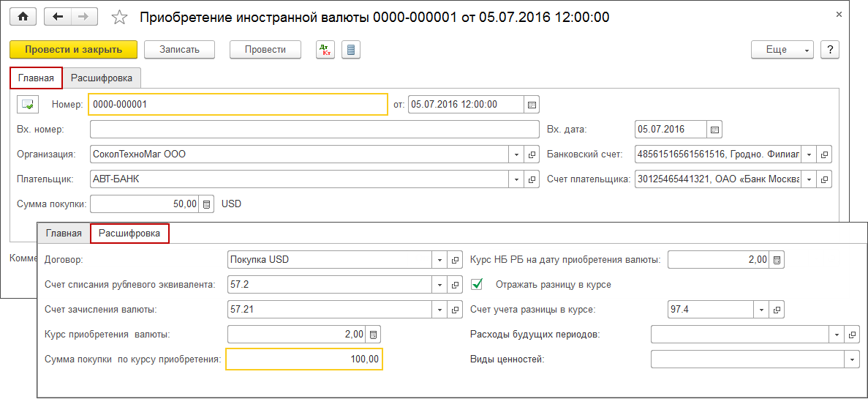Click the Home icon button

point(23,16)
